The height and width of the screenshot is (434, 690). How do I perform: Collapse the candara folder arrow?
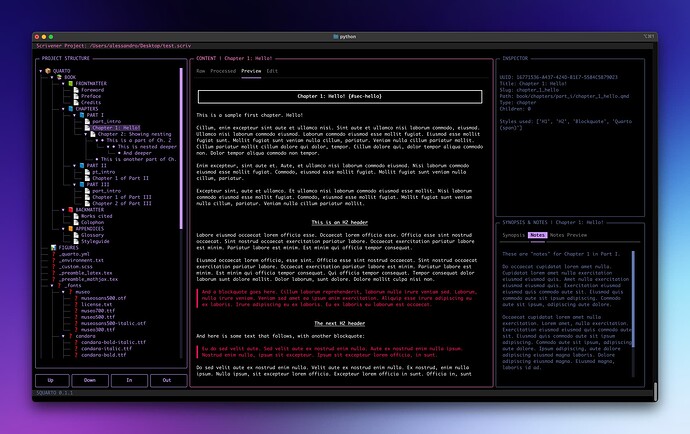(63, 336)
